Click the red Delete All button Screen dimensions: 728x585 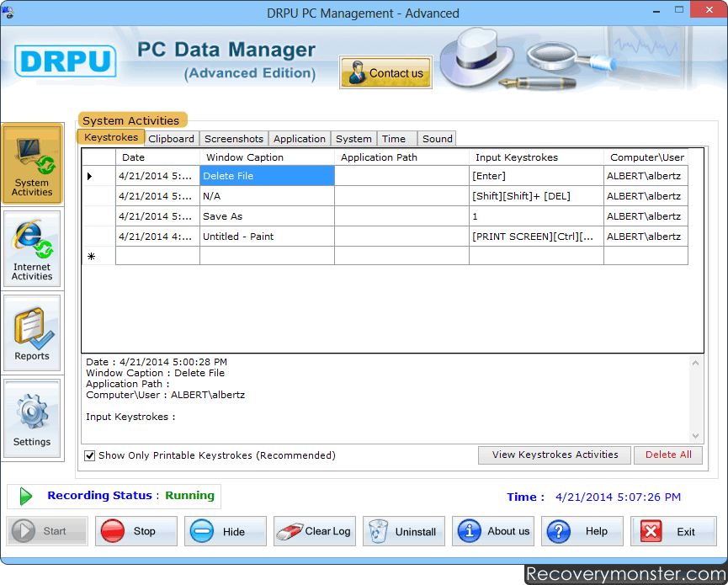668,455
